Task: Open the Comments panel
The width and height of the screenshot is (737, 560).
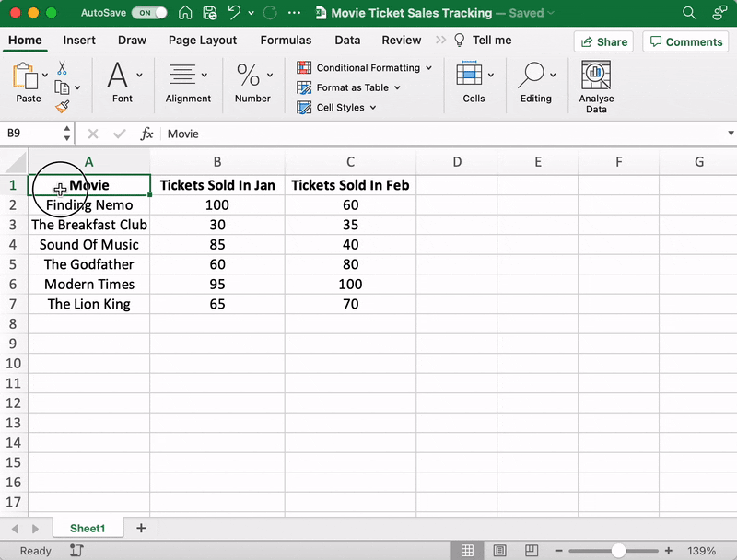Action: pyautogui.click(x=684, y=41)
